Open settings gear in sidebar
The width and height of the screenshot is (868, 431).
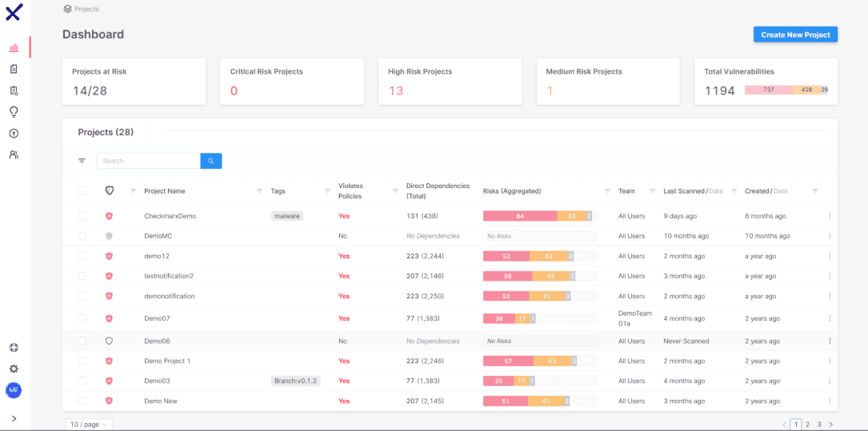click(14, 369)
